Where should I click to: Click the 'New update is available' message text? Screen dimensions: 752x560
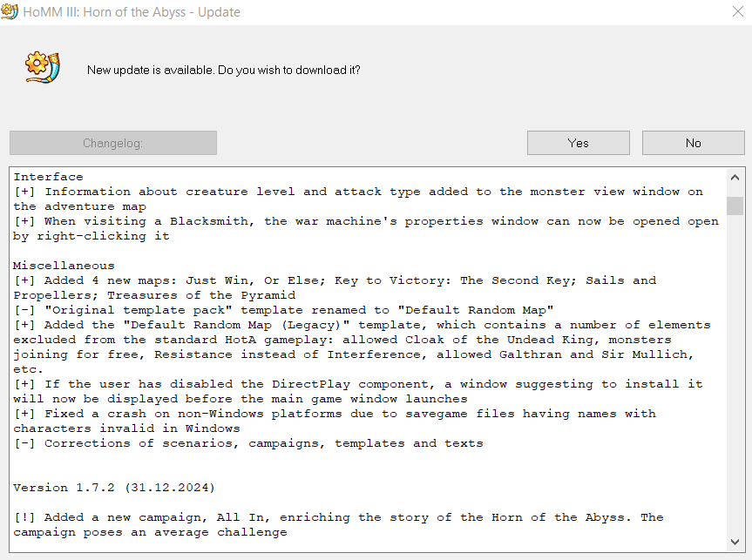coord(223,70)
